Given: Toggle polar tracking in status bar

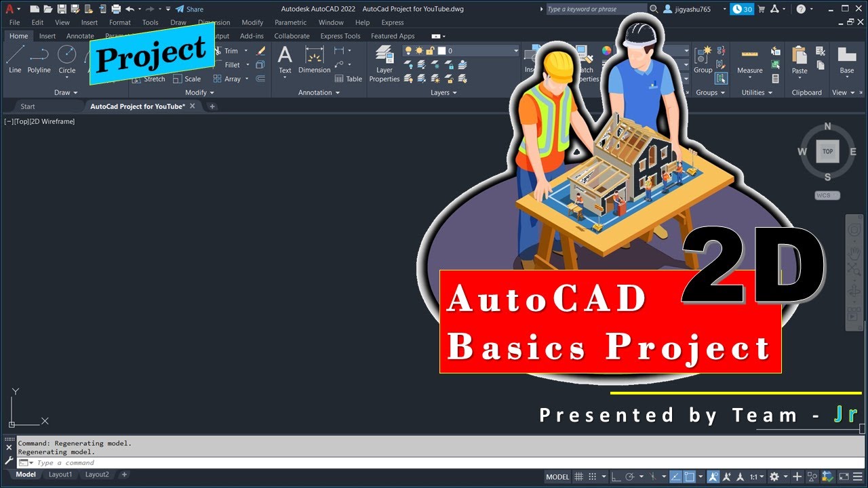Looking at the screenshot, I should pos(630,476).
